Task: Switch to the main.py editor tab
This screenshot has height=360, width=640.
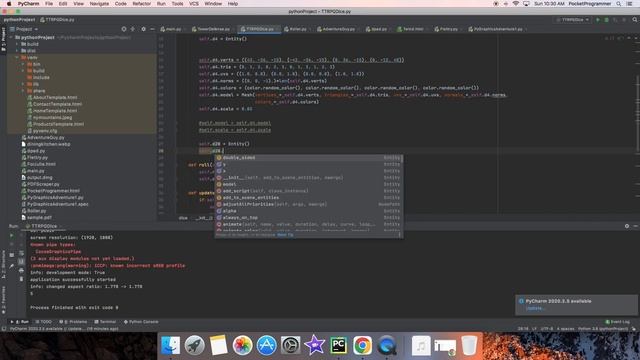Action: point(171,29)
